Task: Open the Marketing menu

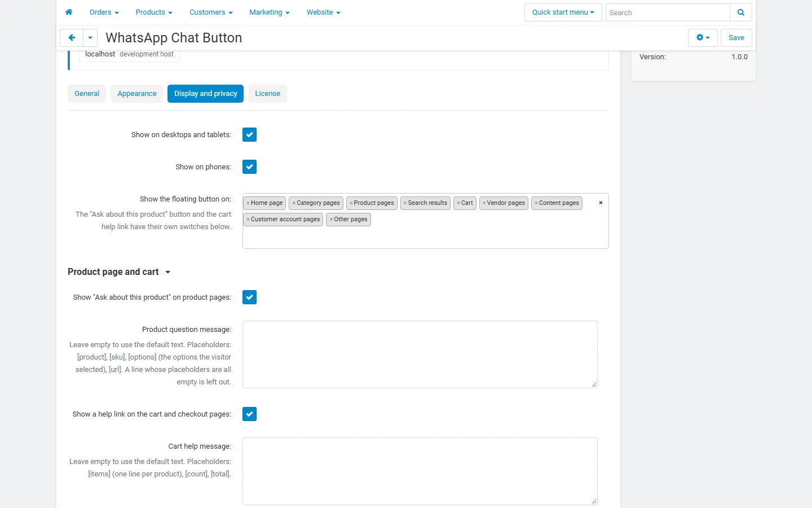Action: [x=270, y=12]
